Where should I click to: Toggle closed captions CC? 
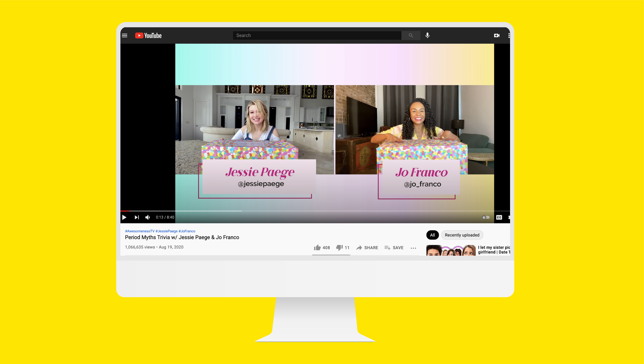(x=499, y=217)
